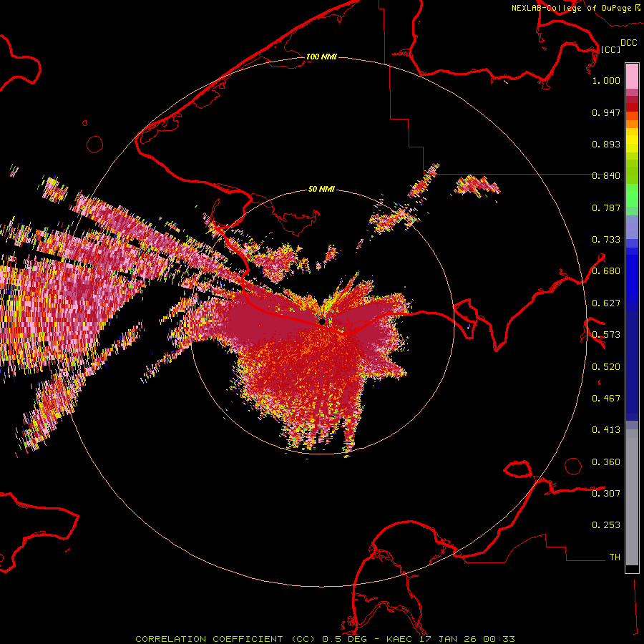
Task: Click the black radar site dot at center
Action: pos(322,321)
